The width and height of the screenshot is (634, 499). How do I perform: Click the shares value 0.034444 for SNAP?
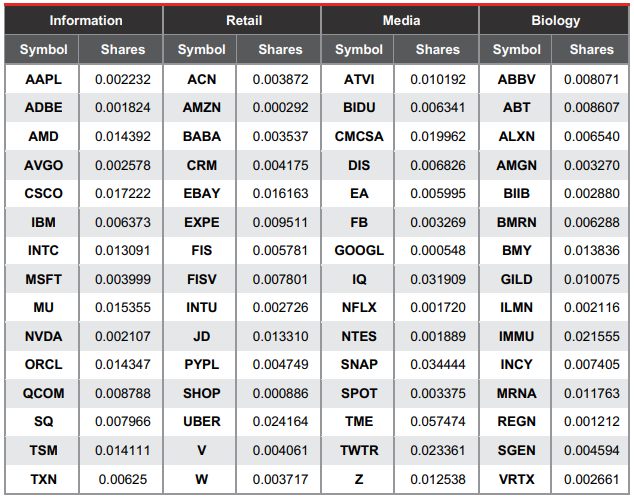(x=436, y=365)
